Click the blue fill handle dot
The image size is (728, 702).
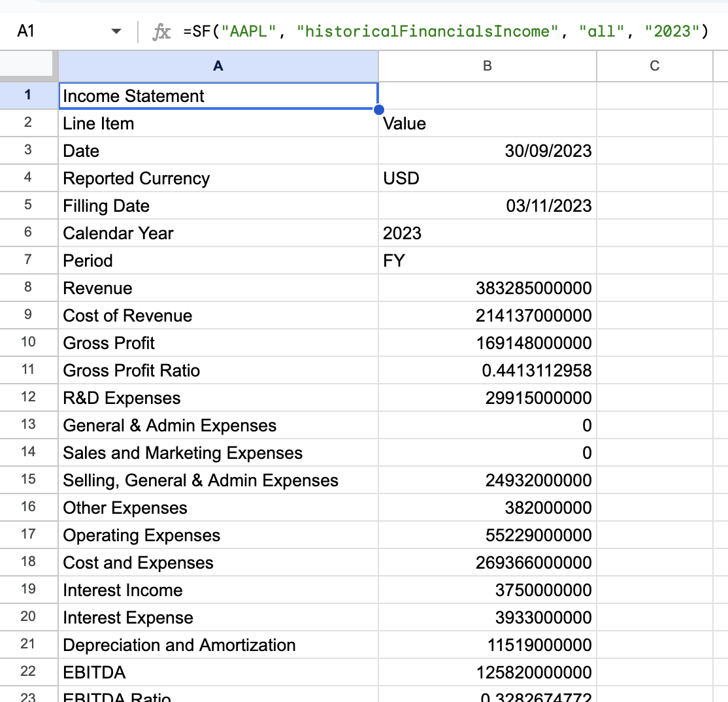point(379,109)
